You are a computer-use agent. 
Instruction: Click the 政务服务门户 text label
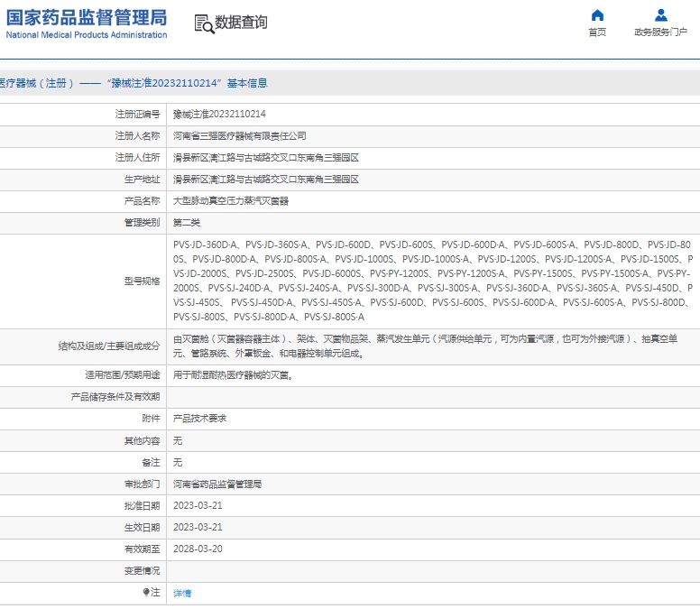coord(660,32)
